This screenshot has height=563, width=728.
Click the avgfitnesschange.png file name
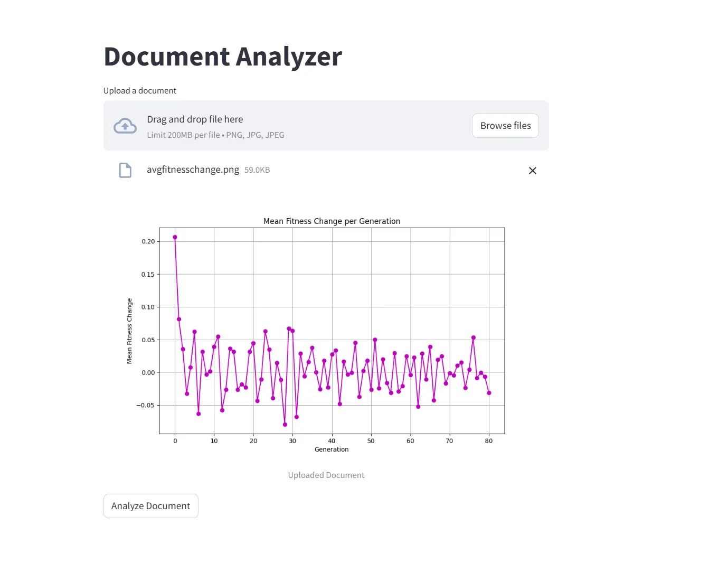click(x=193, y=170)
